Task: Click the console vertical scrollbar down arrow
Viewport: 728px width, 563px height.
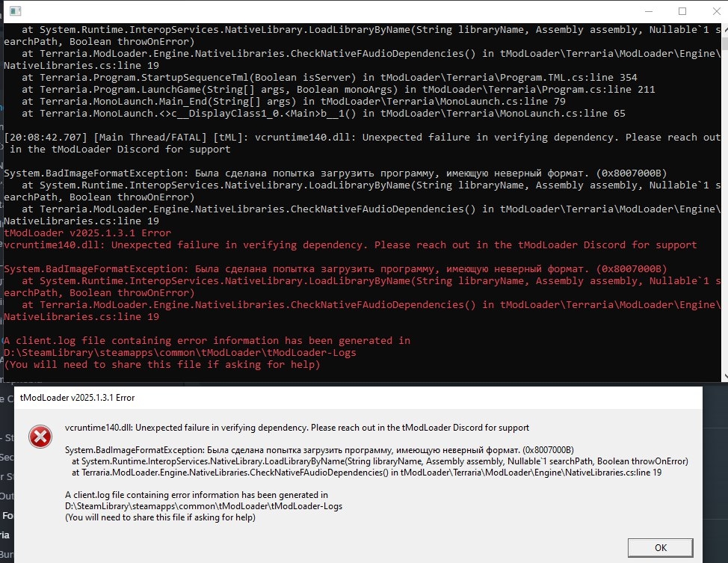Action: [725, 376]
